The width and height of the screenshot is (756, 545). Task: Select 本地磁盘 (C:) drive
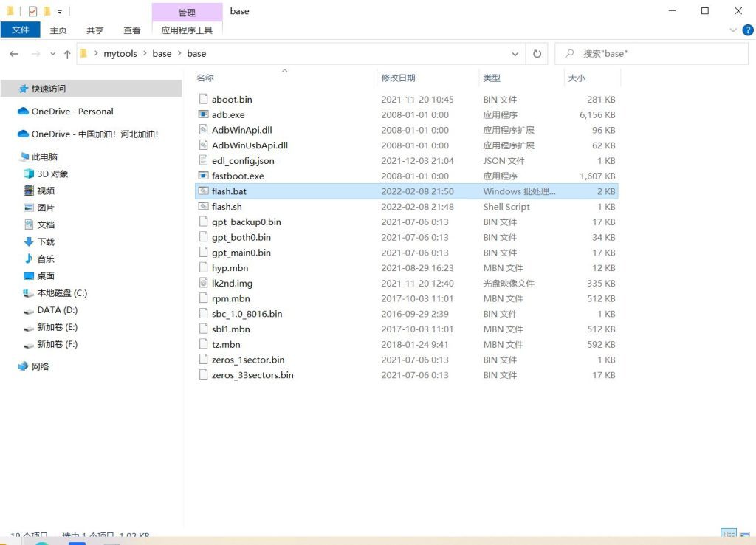point(62,293)
